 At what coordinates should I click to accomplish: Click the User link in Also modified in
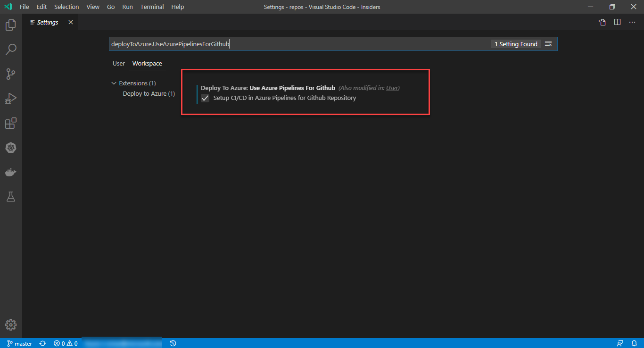[392, 88]
